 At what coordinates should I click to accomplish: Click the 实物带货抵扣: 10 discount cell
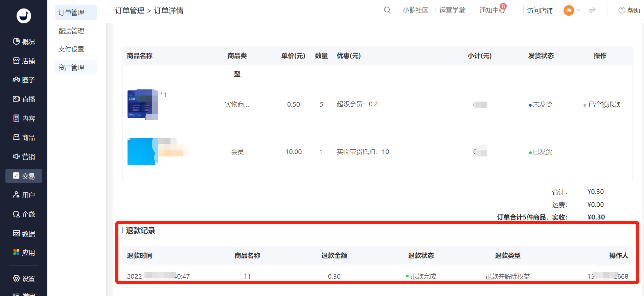tap(363, 152)
